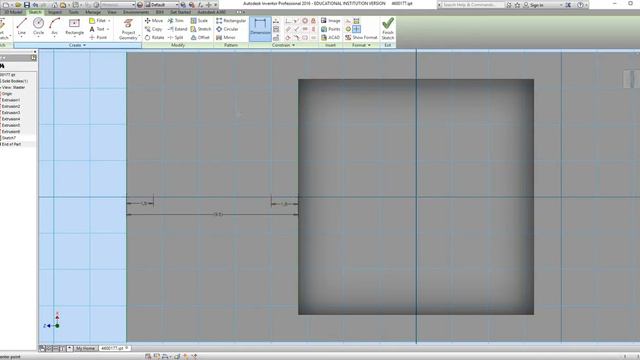Click Project Geometry
640x360 pixels.
[x=129, y=29]
